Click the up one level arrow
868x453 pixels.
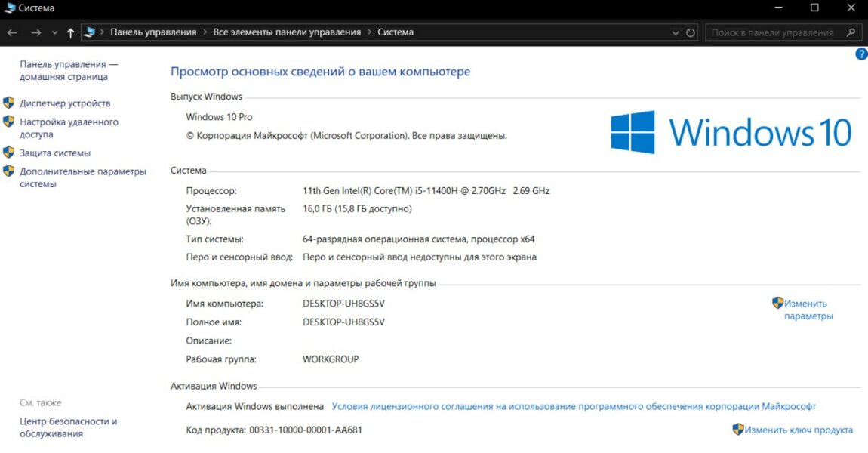(x=70, y=32)
